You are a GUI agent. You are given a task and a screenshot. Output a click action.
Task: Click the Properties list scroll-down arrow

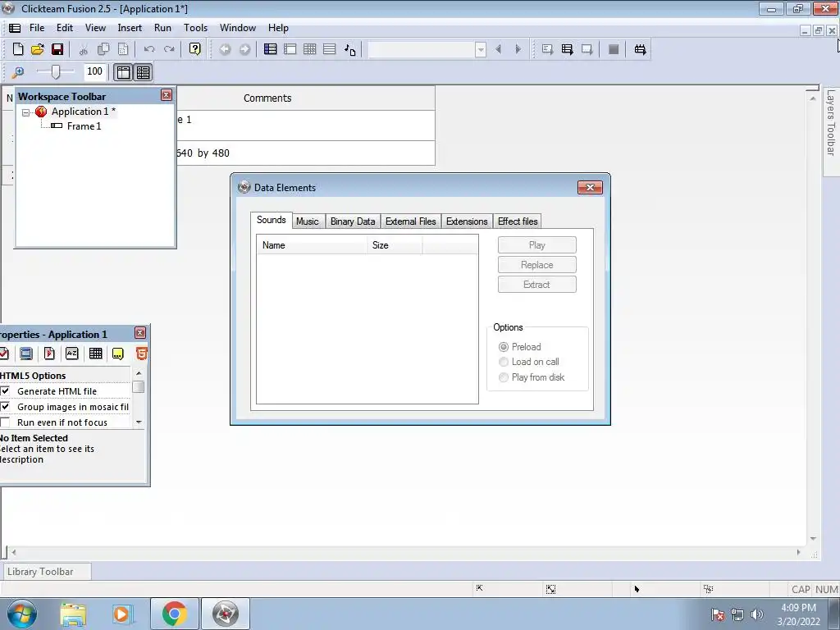pyautogui.click(x=139, y=422)
